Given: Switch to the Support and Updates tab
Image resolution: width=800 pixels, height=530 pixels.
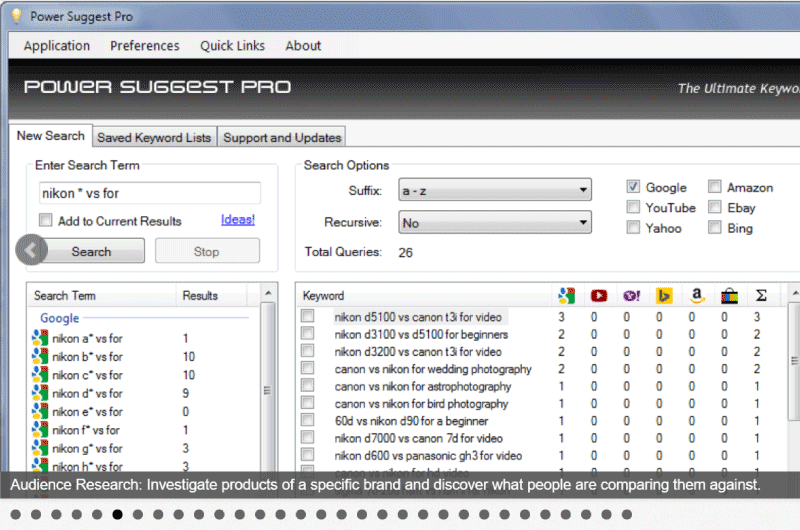Looking at the screenshot, I should coord(282,137).
